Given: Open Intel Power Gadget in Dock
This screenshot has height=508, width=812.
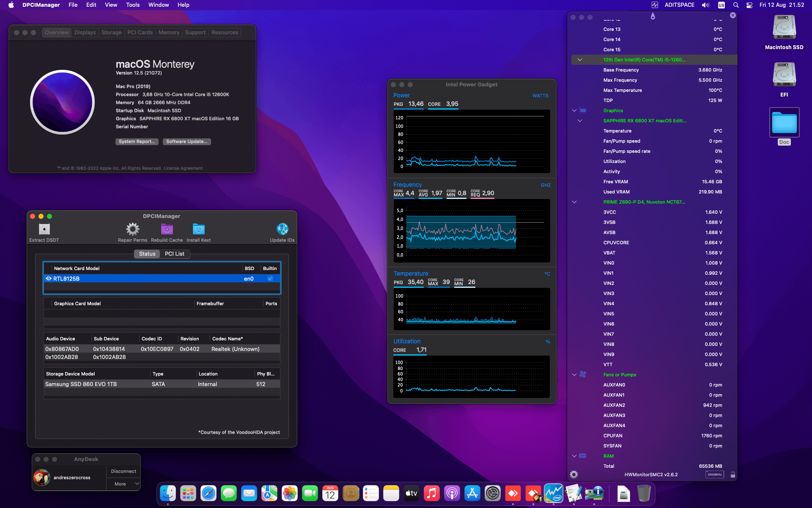Looking at the screenshot, I should pyautogui.click(x=554, y=493).
